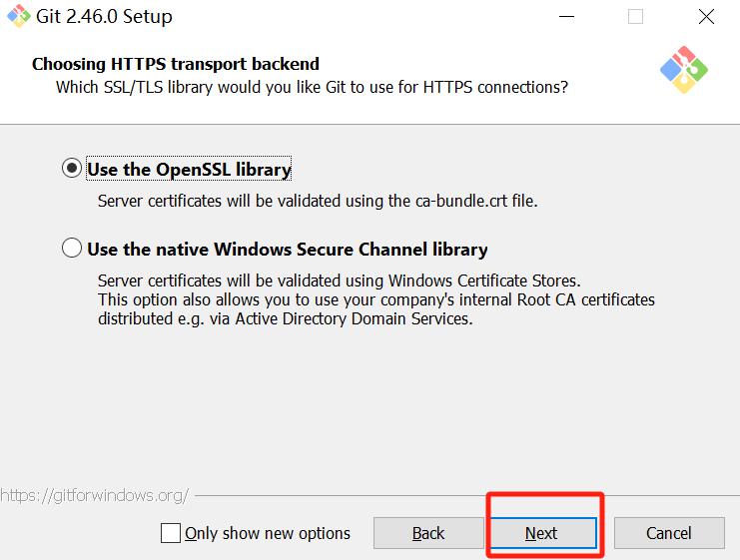This screenshot has width=740, height=560.
Task: Choose the native Windows Secure Channel radio button
Action: point(72,249)
